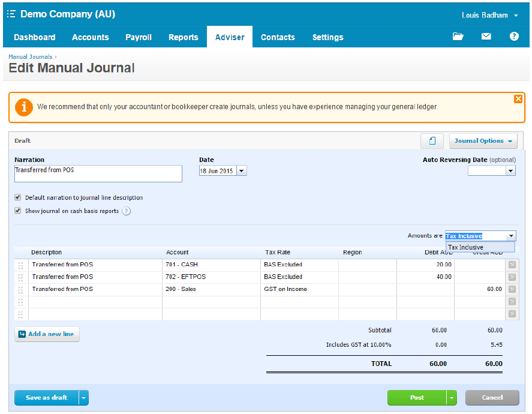Click the Cancel button
This screenshot has width=532, height=414.
pyautogui.click(x=492, y=398)
